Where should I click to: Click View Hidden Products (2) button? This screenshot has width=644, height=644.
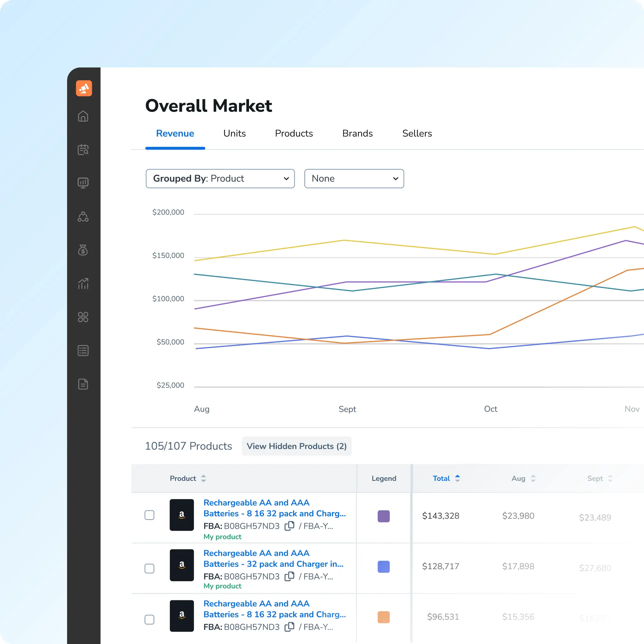point(296,446)
